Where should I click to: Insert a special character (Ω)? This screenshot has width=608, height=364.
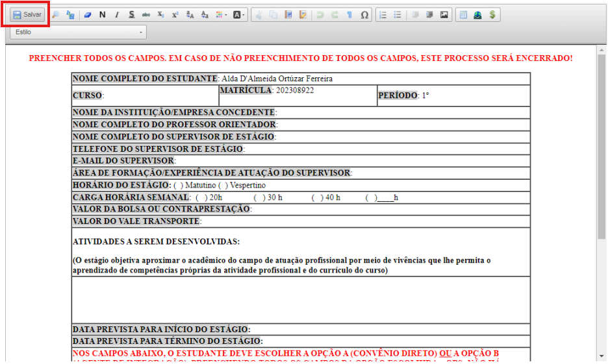(364, 15)
